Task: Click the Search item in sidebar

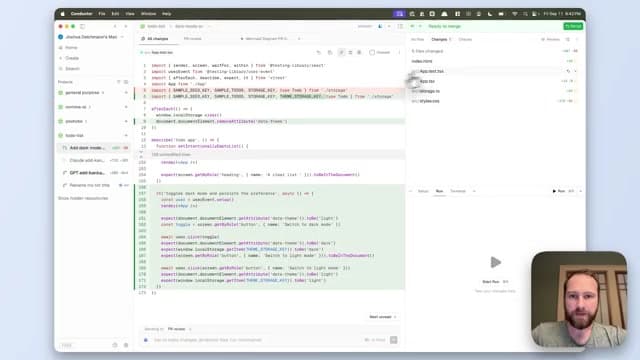Action: click(x=72, y=69)
